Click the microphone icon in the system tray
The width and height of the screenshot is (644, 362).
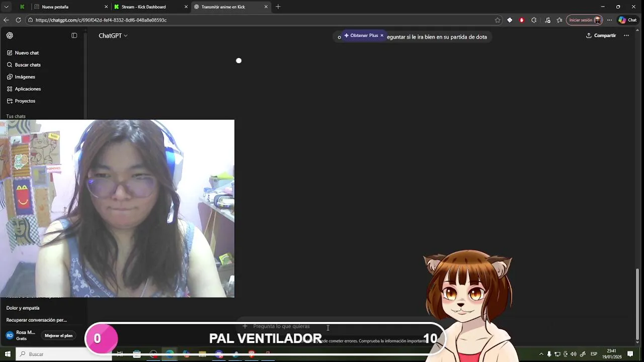tap(549, 354)
